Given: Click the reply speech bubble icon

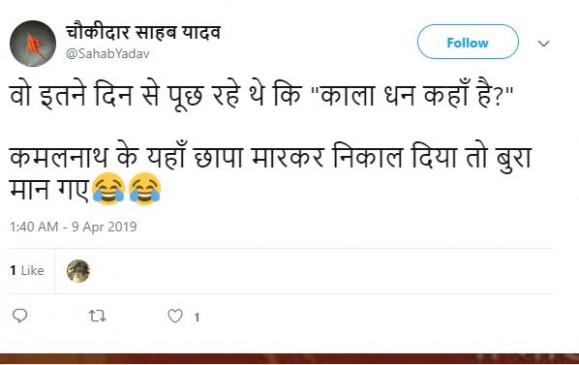Looking at the screenshot, I should tap(20, 316).
